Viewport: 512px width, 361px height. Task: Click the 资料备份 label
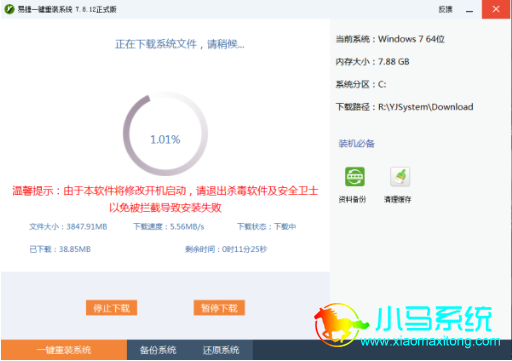[352, 199]
